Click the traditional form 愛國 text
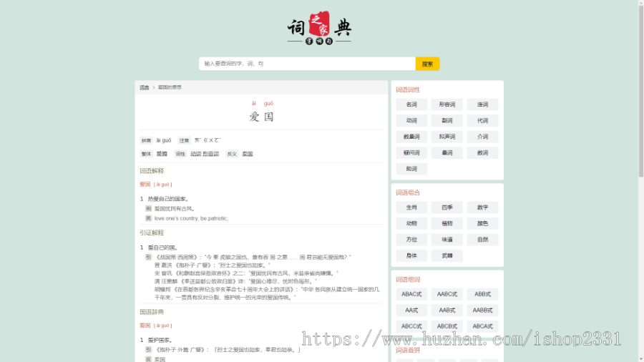644x362 pixels. 162,154
